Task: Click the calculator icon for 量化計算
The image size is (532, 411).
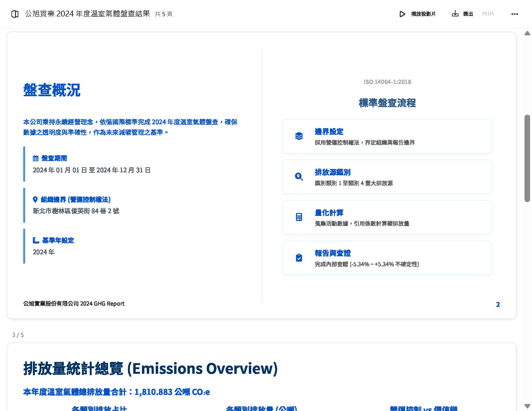Action: pos(299,217)
